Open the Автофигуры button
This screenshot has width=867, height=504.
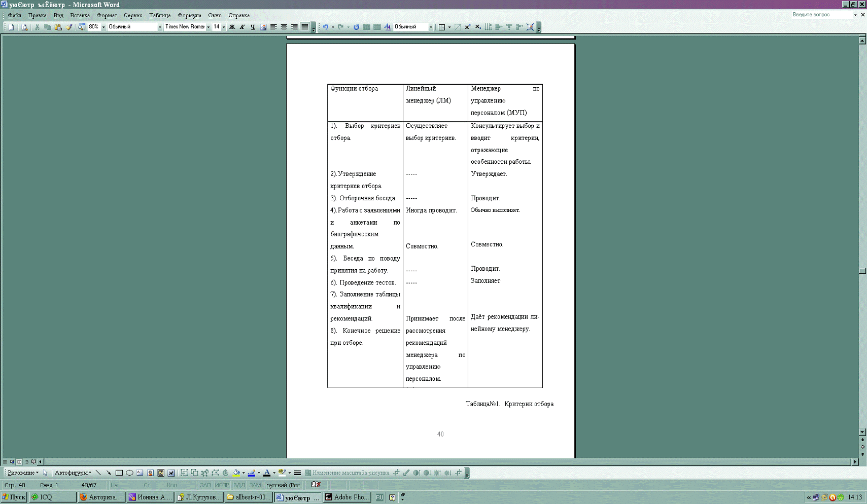coord(73,473)
